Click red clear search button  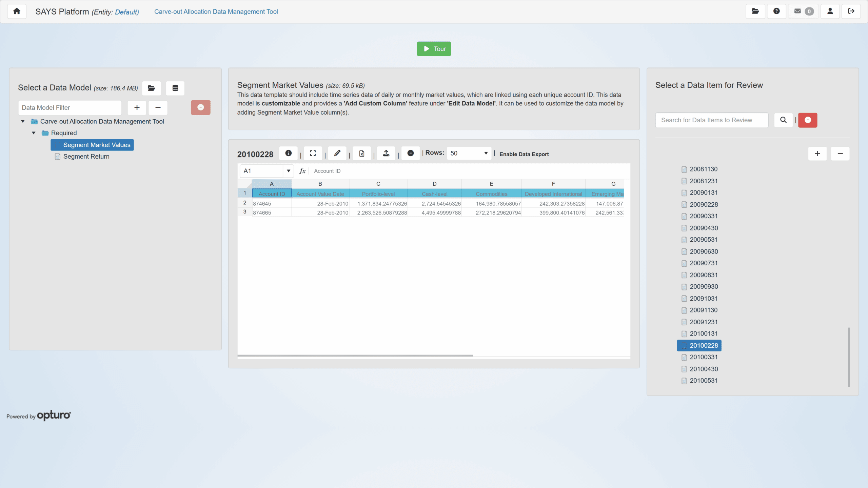(808, 120)
